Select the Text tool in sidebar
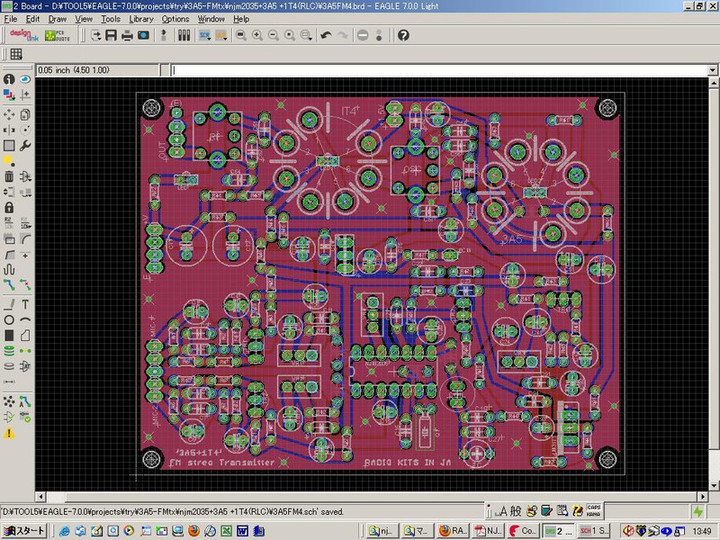 [x=25, y=304]
